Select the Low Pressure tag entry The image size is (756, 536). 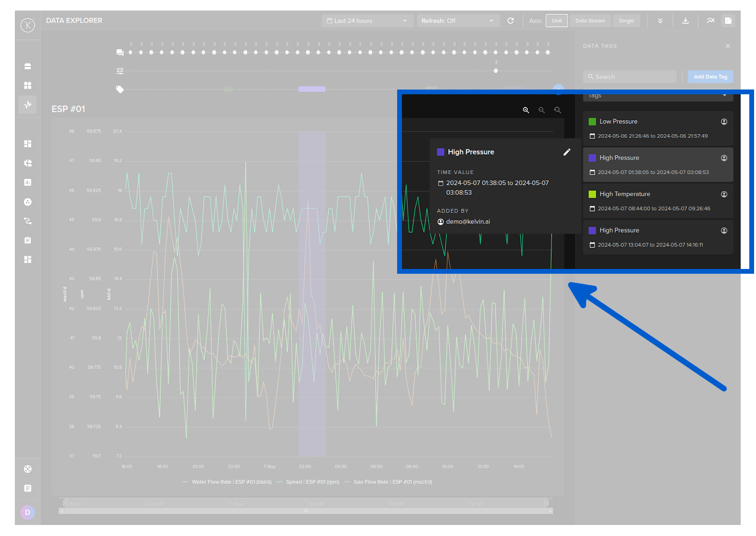657,128
